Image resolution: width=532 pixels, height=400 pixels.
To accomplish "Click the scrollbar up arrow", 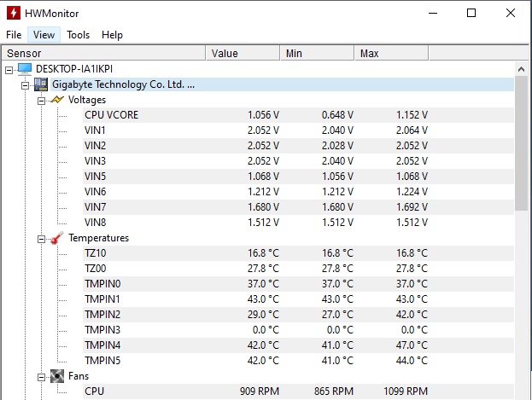I will tap(521, 69).
